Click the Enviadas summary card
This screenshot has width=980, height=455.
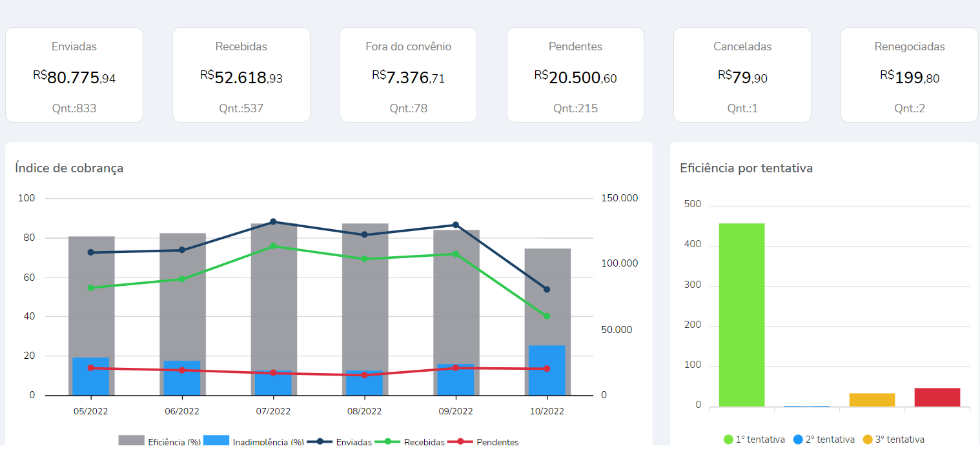(x=74, y=75)
